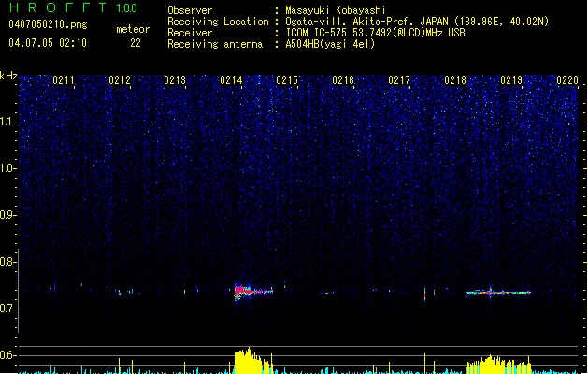Click the 0212 time marker
This screenshot has width=588, height=374.
pos(120,80)
